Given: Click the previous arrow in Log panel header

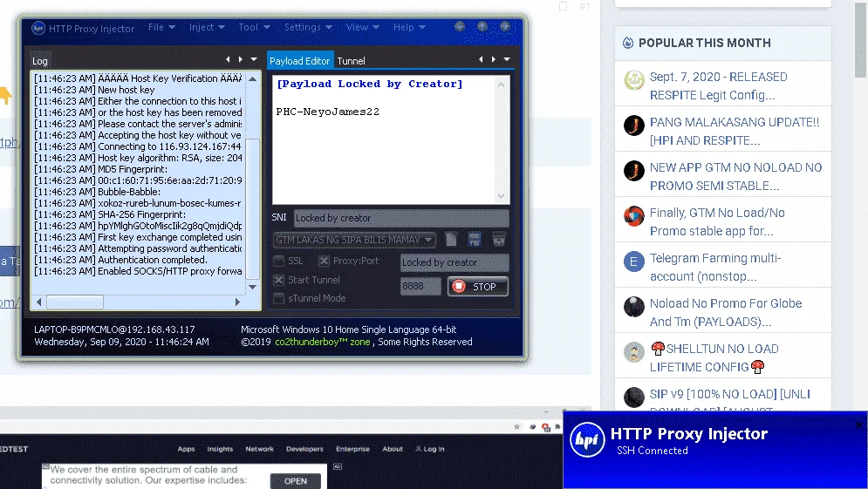Looking at the screenshot, I should coord(228,59).
